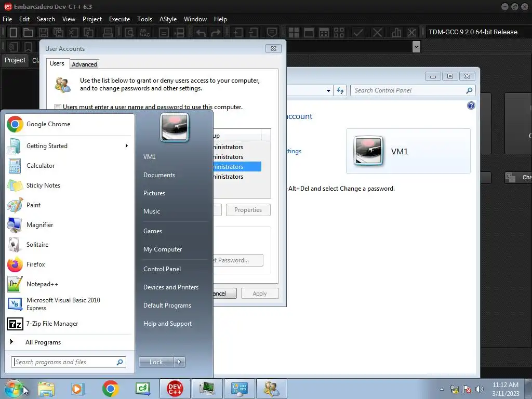Show hidden tray icons arrow
Image resolution: width=532 pixels, height=399 pixels.
click(442, 389)
